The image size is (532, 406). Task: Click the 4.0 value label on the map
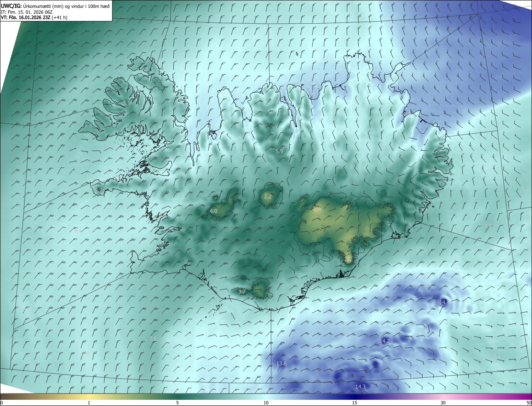click(x=213, y=211)
